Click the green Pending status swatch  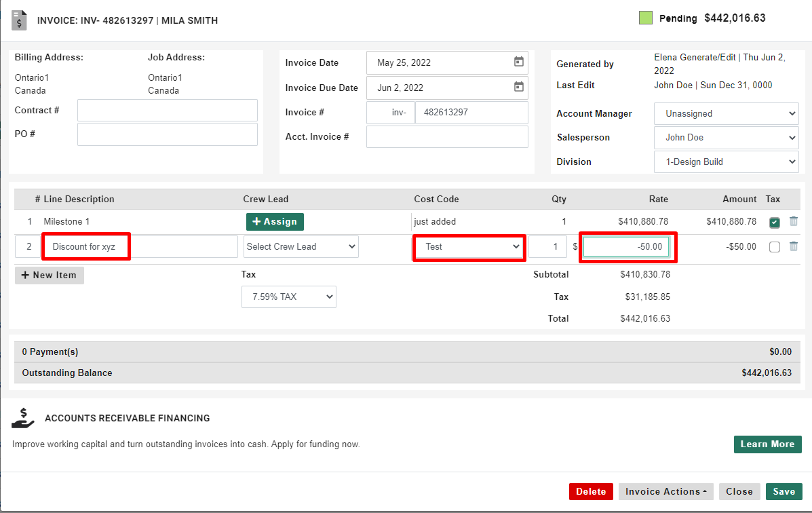coord(645,17)
